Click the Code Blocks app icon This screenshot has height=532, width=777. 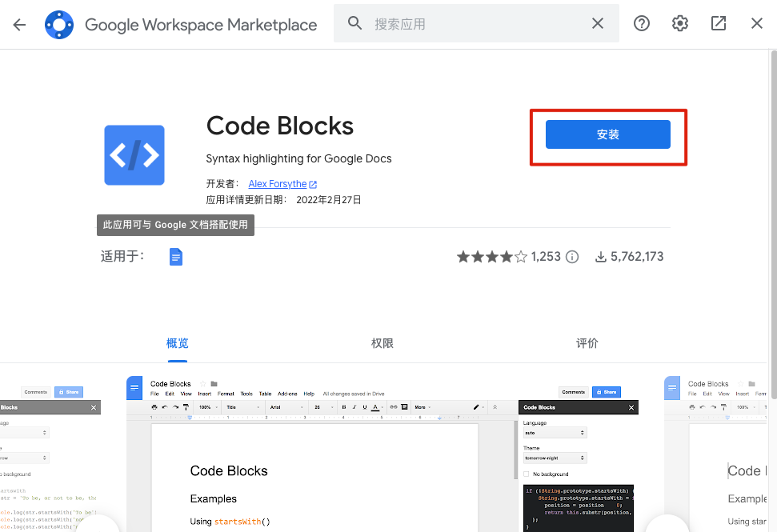(x=134, y=155)
